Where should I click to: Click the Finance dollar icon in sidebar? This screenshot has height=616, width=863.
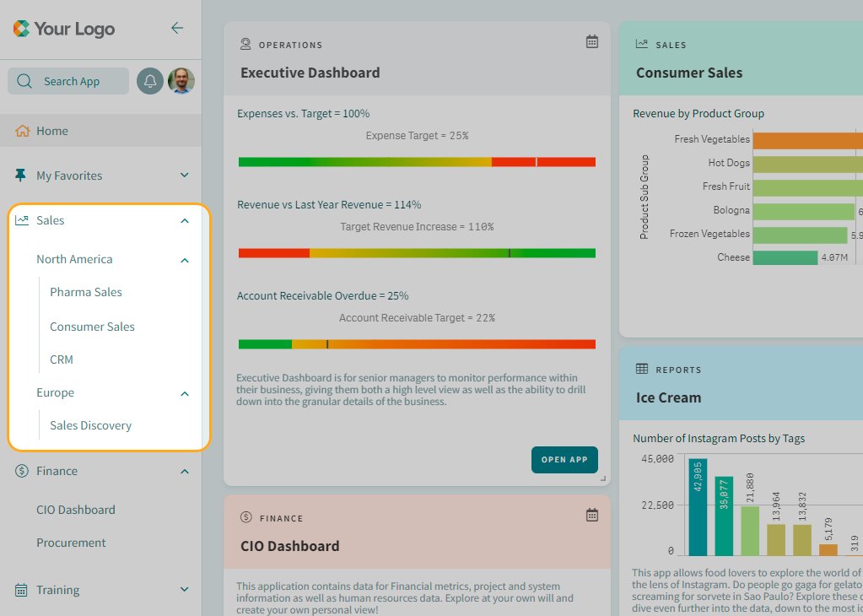(22, 471)
